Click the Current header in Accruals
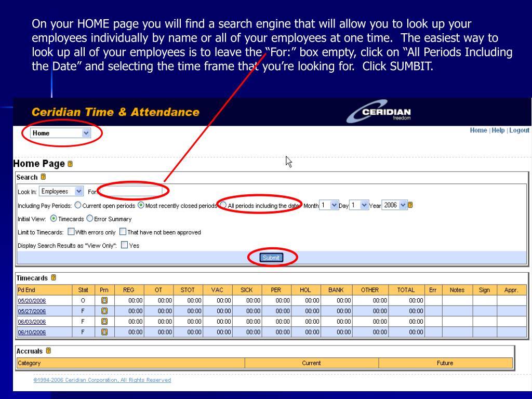The image size is (532, 399). click(x=312, y=363)
